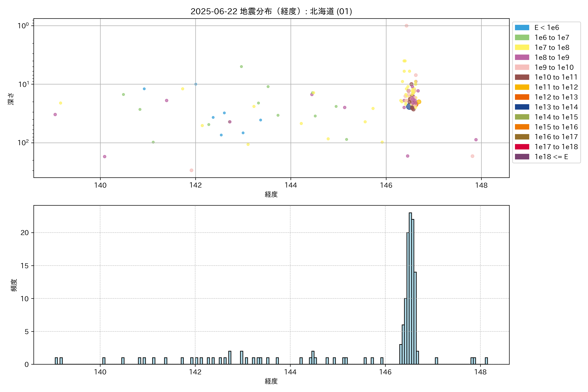
Task: Click the 経度 label under the scatter plot
Action: coord(271,194)
